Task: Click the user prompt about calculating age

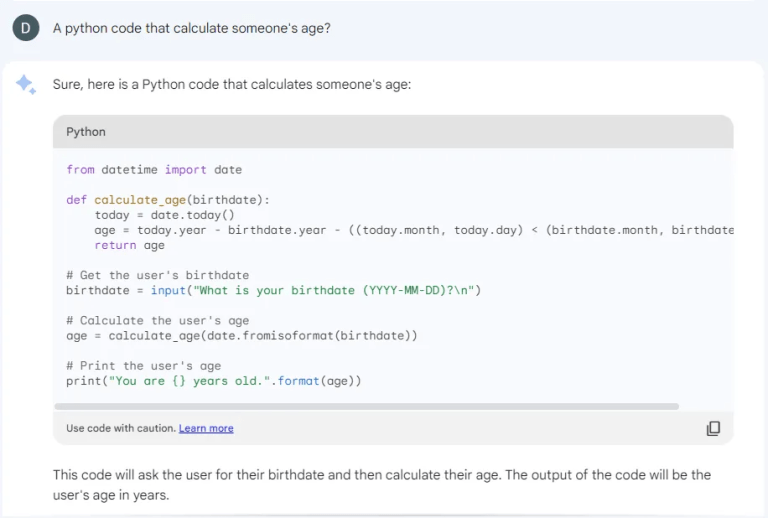Action: [192, 28]
